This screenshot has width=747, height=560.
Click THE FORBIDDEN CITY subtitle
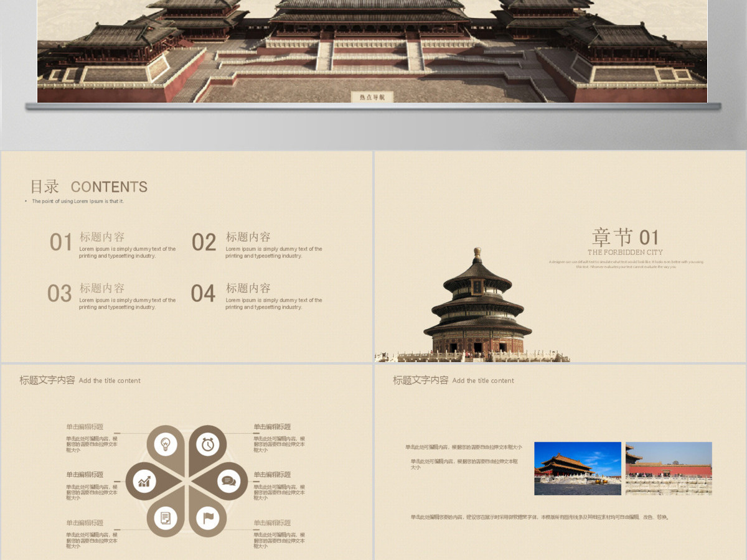pyautogui.click(x=625, y=253)
